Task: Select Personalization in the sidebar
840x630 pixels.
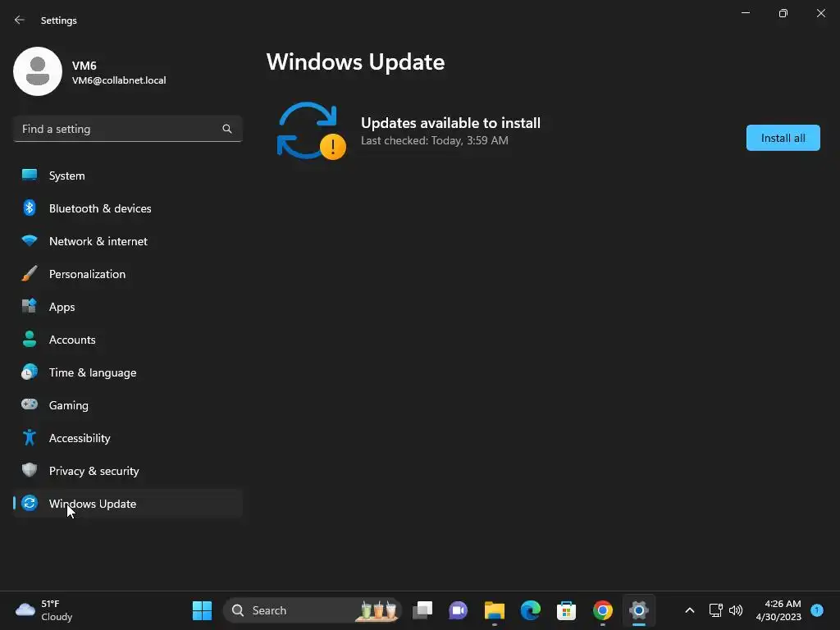Action: (x=127, y=274)
